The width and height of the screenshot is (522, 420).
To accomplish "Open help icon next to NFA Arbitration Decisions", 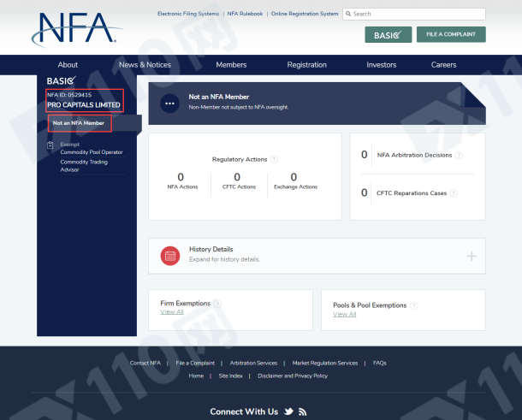I will [459, 155].
